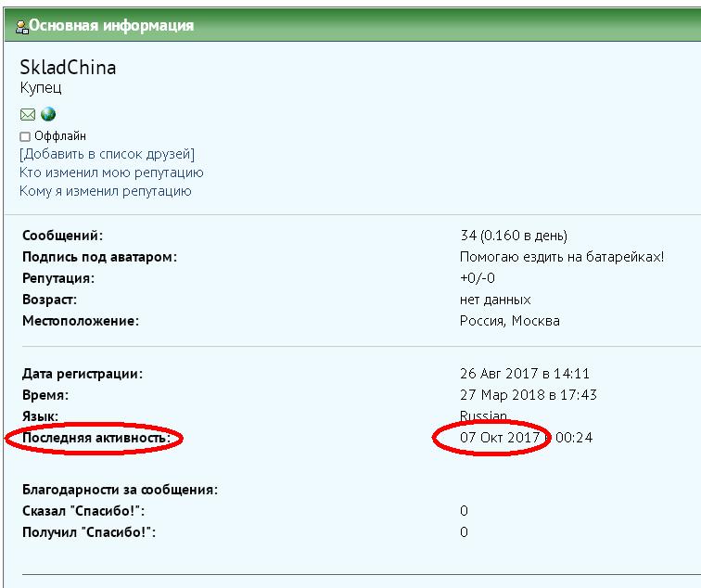Click the 'Основная информация' header title
This screenshot has width=701, height=588.
tap(111, 26)
